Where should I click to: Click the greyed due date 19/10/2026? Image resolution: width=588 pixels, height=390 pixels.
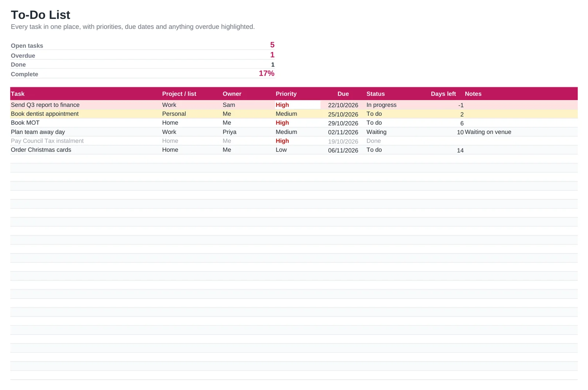pos(343,141)
